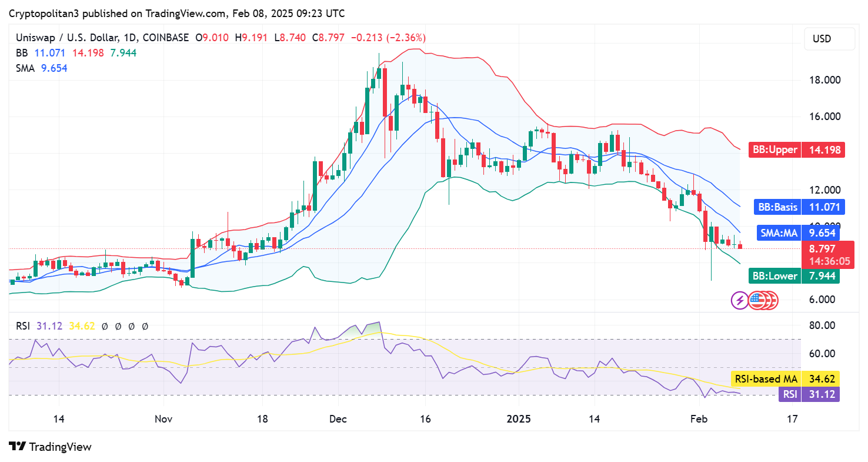Click the 80.00 RSI axis label
The height and width of the screenshot is (462, 868).
tap(822, 325)
